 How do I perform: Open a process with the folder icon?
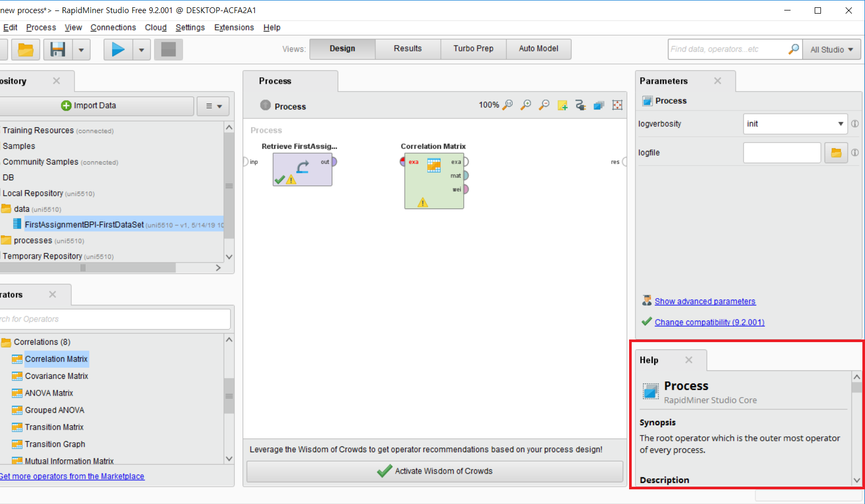[26, 50]
